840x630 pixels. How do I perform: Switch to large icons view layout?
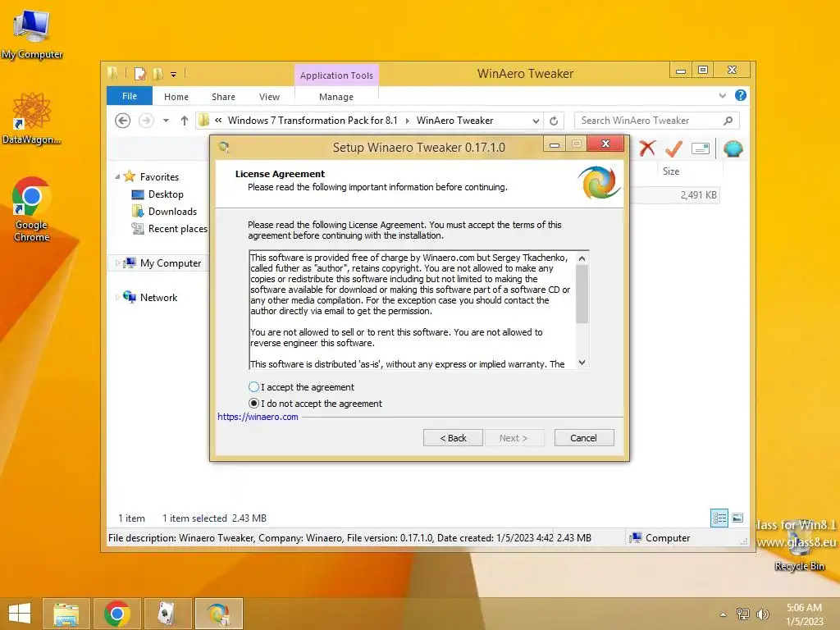point(737,518)
